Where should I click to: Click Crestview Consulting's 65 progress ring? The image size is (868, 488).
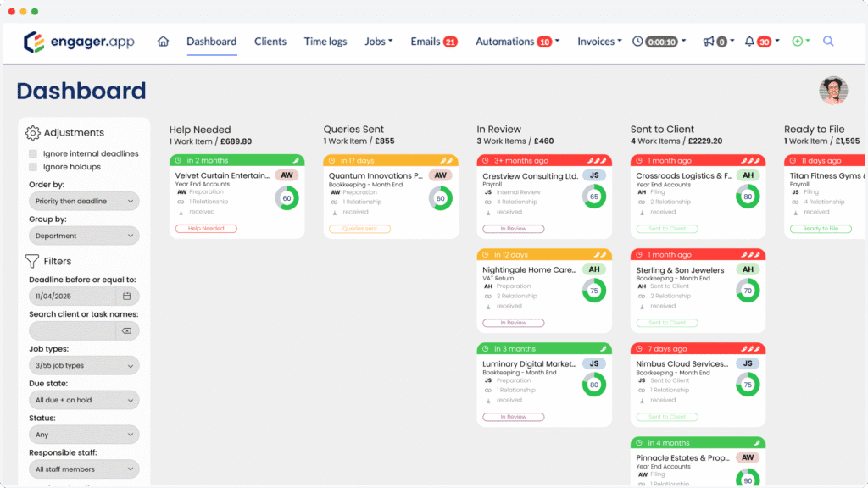594,197
